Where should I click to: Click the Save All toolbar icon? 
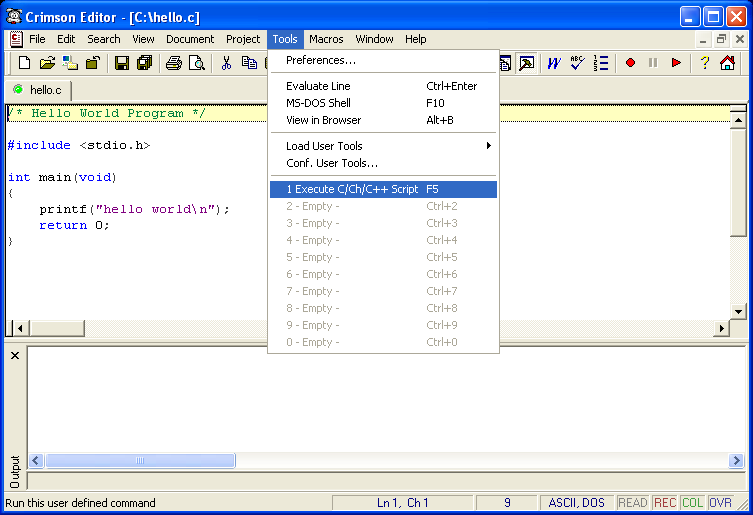click(x=144, y=63)
